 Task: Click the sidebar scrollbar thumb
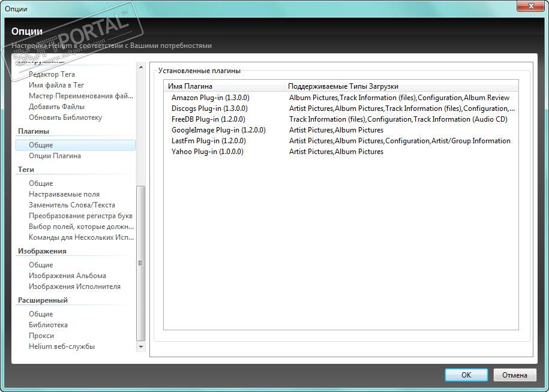[x=141, y=263]
